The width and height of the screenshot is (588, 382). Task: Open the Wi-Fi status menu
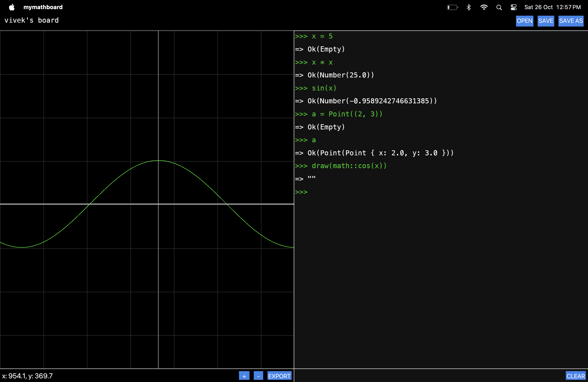click(484, 7)
